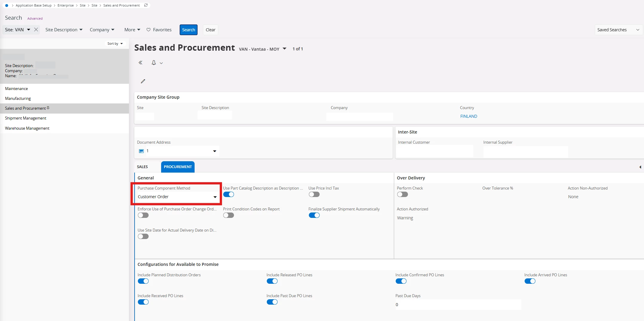Remove the Site: VAN filter

pos(36,30)
